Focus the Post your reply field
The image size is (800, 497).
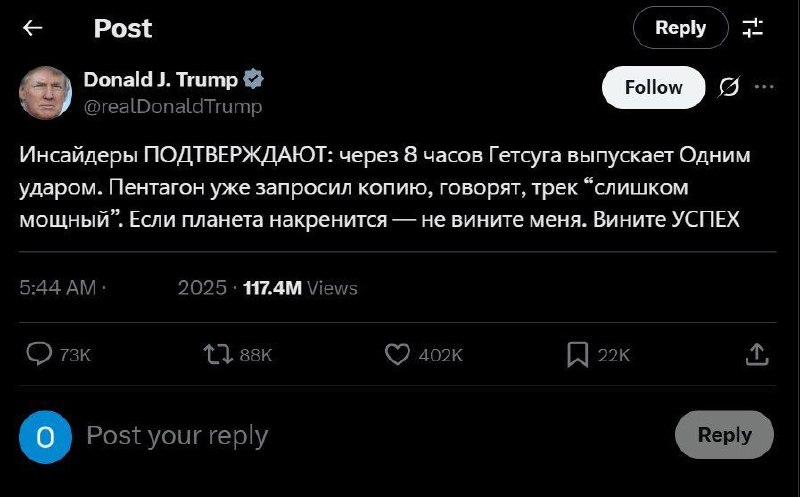(372, 436)
